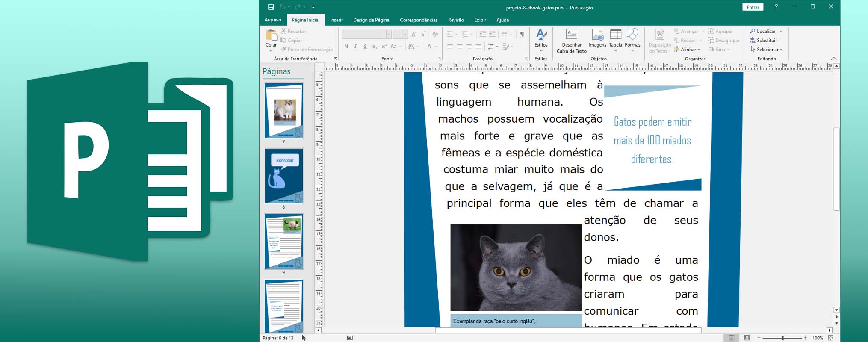
Task: Collapse the ribbon with the chevron arrow
Action: coord(833,59)
